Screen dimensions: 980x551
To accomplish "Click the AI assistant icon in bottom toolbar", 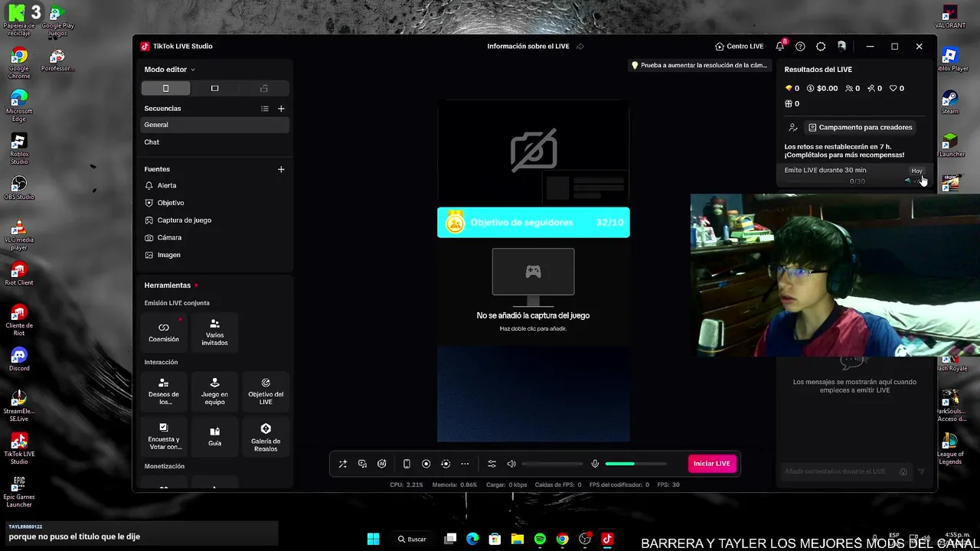I will (382, 464).
